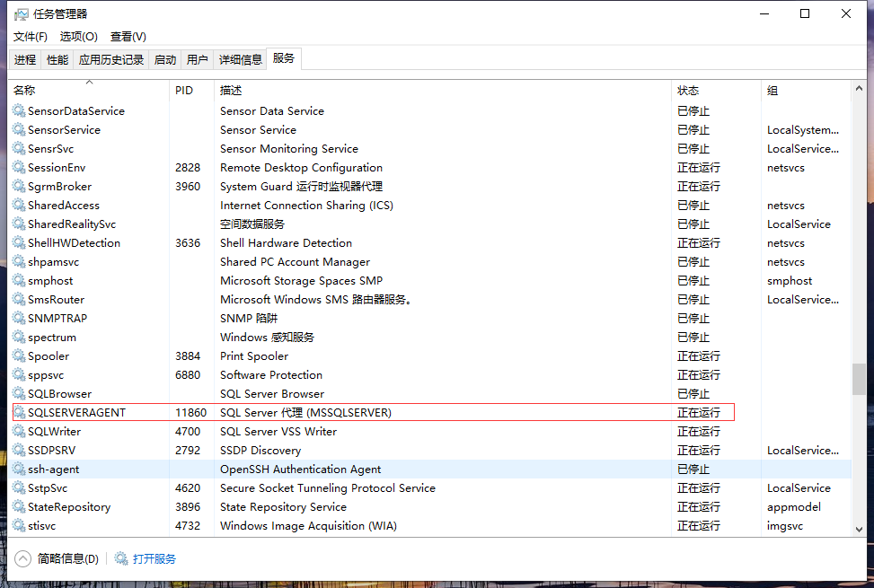Click the SstpSvc service gear icon
The height and width of the screenshot is (588, 874).
[x=19, y=488]
